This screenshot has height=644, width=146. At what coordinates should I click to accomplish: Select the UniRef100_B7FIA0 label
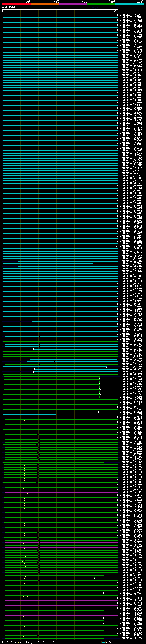[x=131, y=263]
